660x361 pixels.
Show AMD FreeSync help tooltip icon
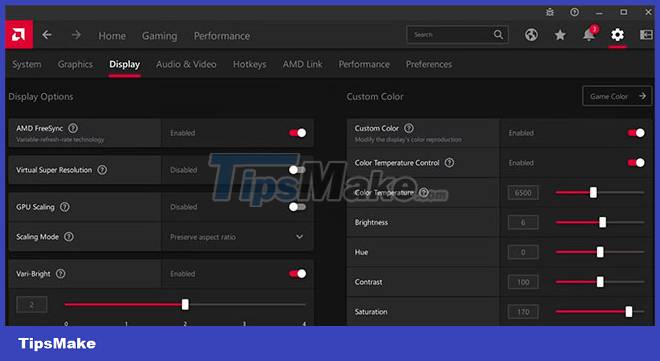(x=73, y=128)
